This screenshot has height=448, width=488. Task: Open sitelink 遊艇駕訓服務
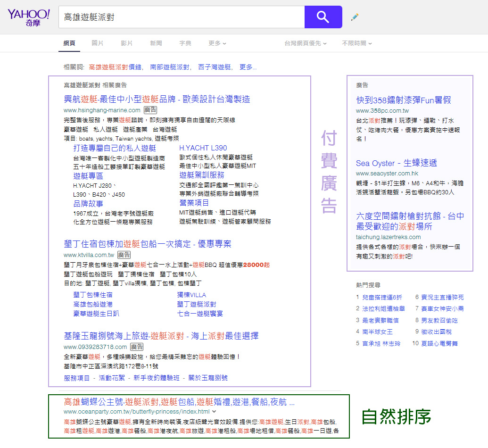coord(202,175)
